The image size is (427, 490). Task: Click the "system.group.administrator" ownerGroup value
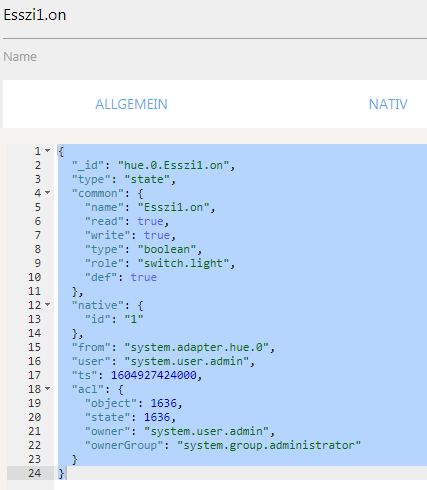pos(269,445)
